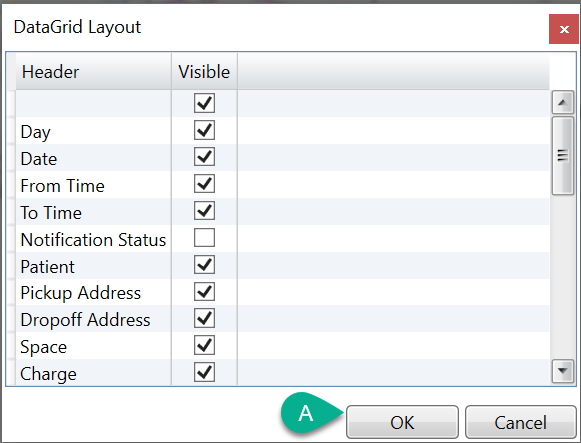Viewport: 581px width, 443px height.
Task: Click the scrollbar up arrow
Action: (563, 103)
